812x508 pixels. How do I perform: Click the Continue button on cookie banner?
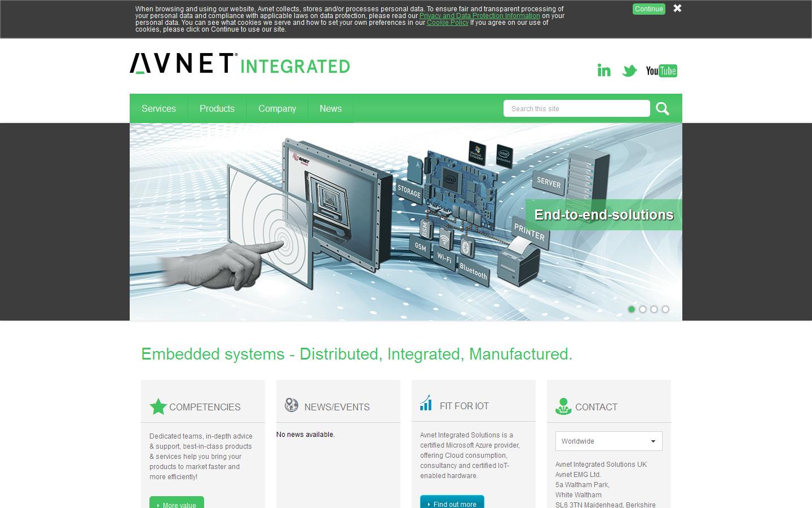(x=648, y=9)
